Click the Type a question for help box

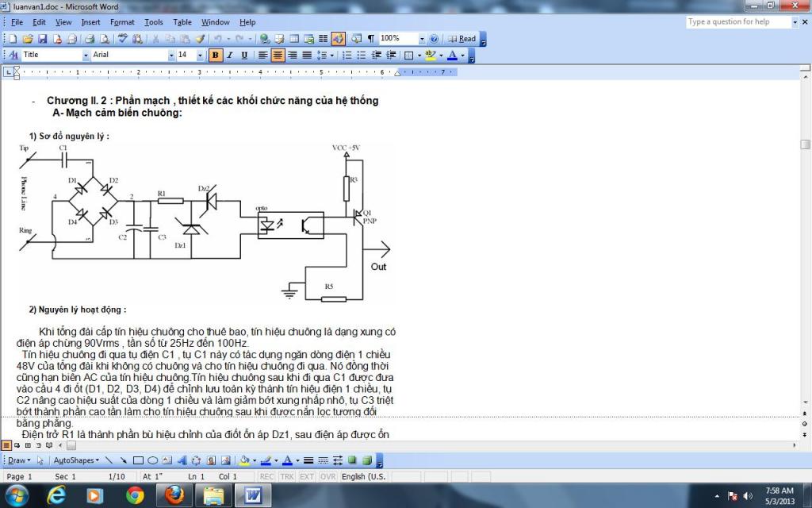(x=738, y=21)
